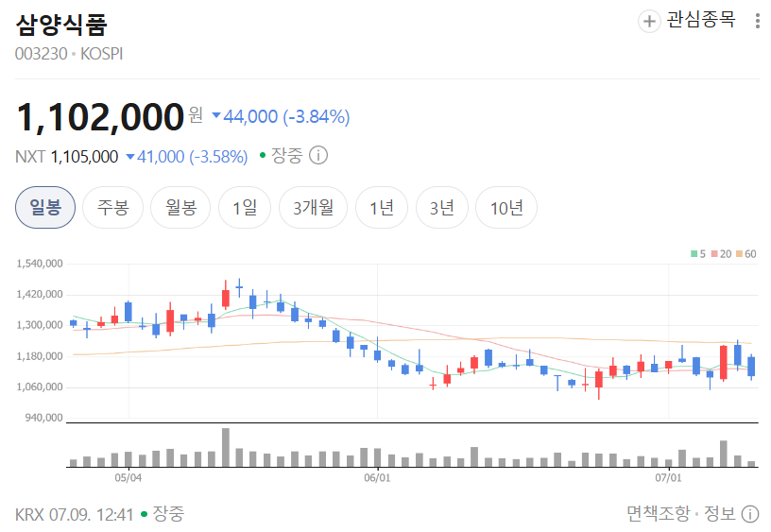Image resolution: width=771 pixels, height=532 pixels.
Task: Open the three-dot more options menu
Action: (757, 21)
